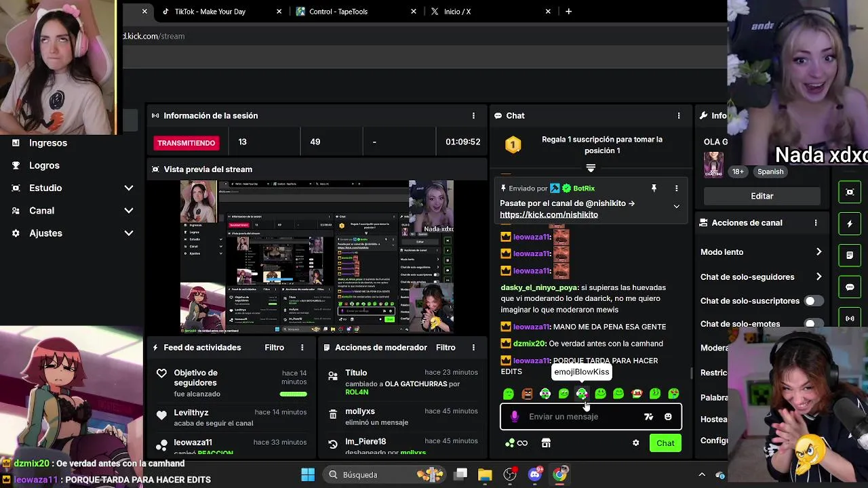Click the lightning bolt quick-action button
The width and height of the screenshot is (868, 488).
(x=850, y=224)
